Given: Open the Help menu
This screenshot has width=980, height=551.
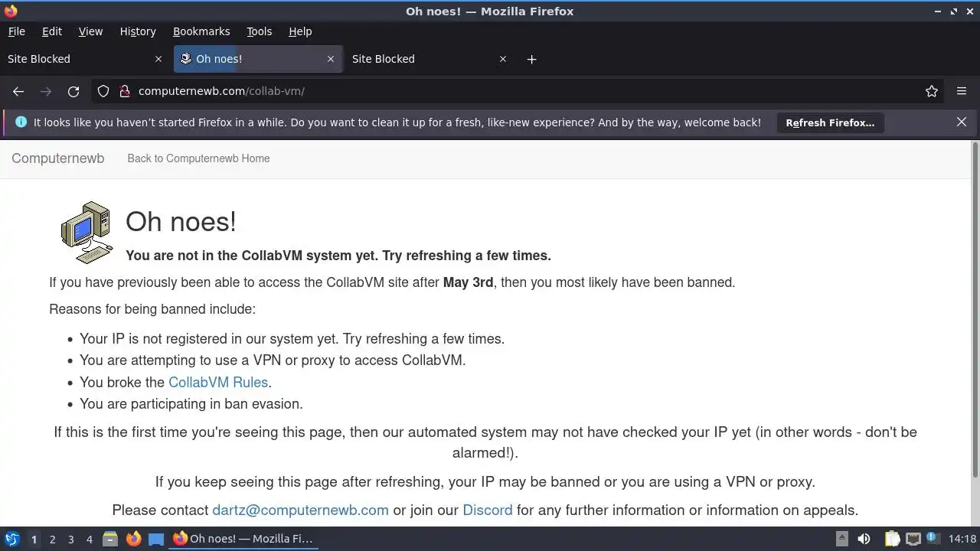Looking at the screenshot, I should pyautogui.click(x=300, y=31).
